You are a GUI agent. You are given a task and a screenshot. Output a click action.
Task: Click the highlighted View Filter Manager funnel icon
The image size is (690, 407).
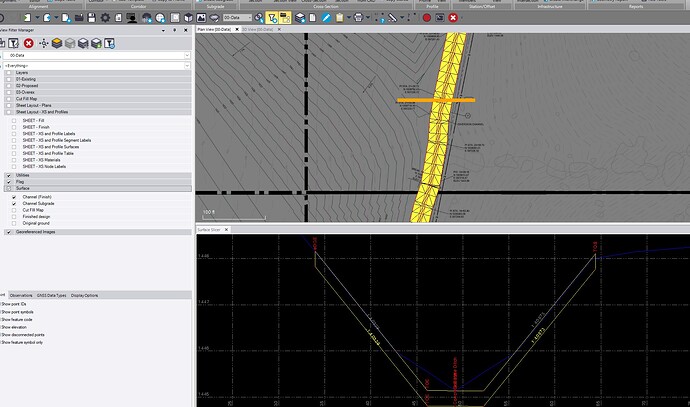tap(272, 18)
